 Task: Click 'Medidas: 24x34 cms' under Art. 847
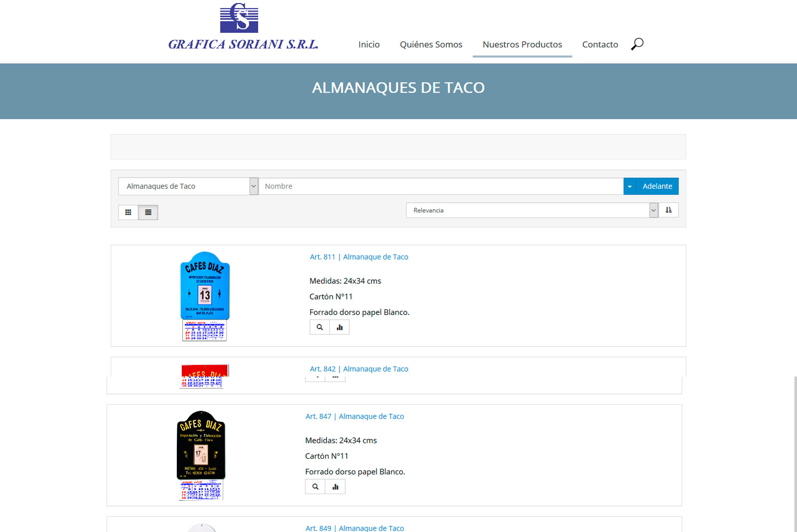[341, 440]
